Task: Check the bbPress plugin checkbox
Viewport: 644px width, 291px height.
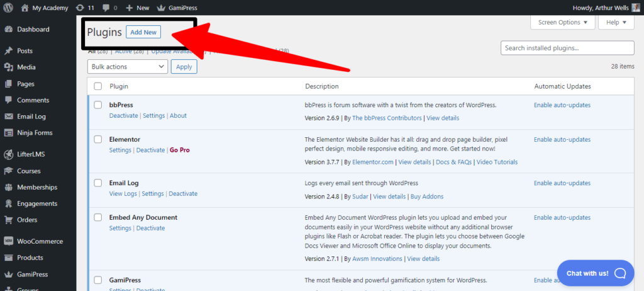Action: [x=97, y=105]
